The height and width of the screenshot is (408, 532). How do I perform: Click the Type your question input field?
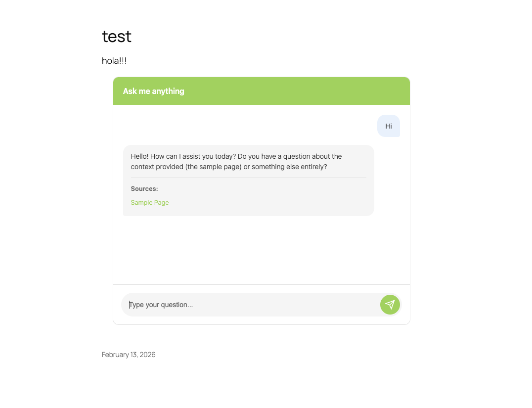point(222,305)
